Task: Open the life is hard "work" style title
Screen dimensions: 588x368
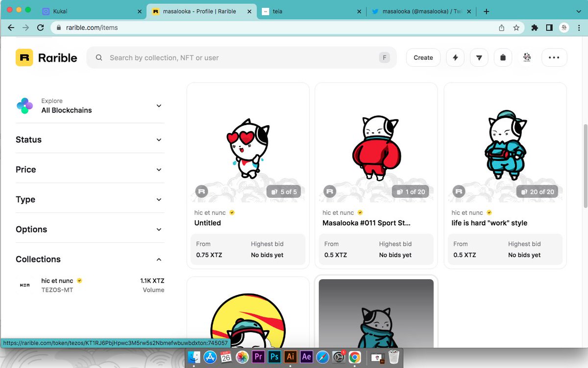Action: click(490, 223)
